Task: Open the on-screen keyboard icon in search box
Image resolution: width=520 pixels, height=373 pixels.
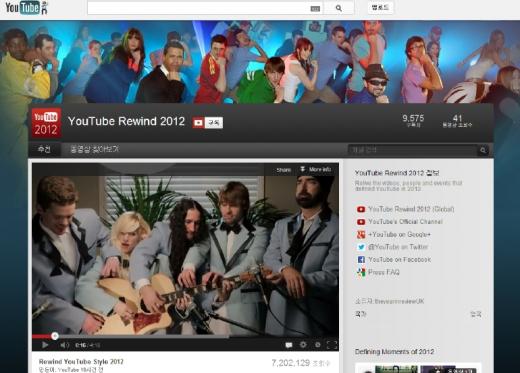Action: (x=315, y=9)
